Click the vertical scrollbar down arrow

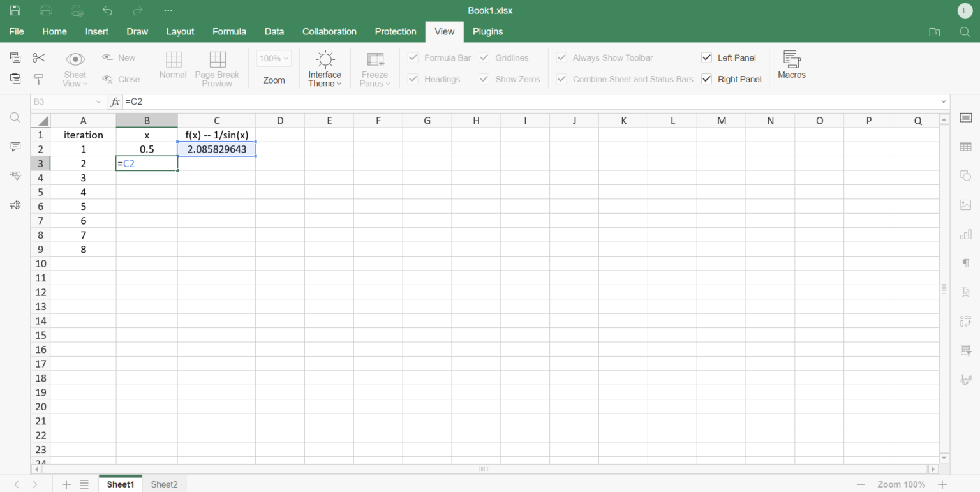tap(944, 458)
